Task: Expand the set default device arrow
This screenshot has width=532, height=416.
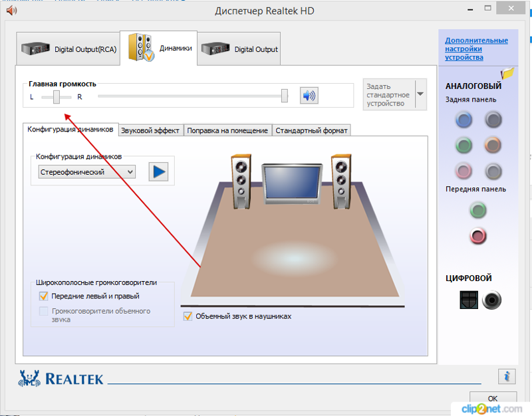Action: pyautogui.click(x=421, y=94)
